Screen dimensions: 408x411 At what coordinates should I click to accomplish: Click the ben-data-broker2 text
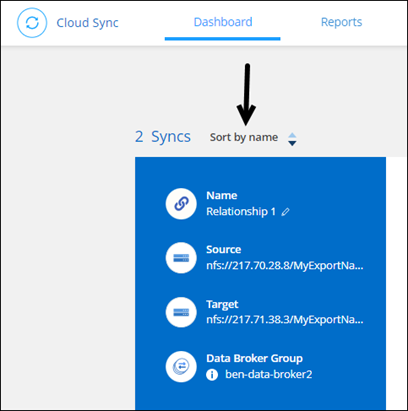click(269, 374)
